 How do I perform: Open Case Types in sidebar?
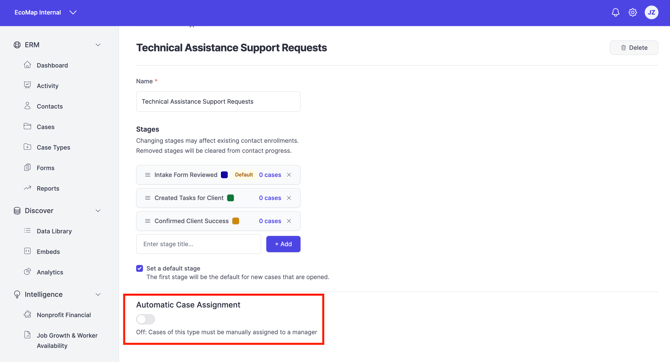tap(53, 147)
